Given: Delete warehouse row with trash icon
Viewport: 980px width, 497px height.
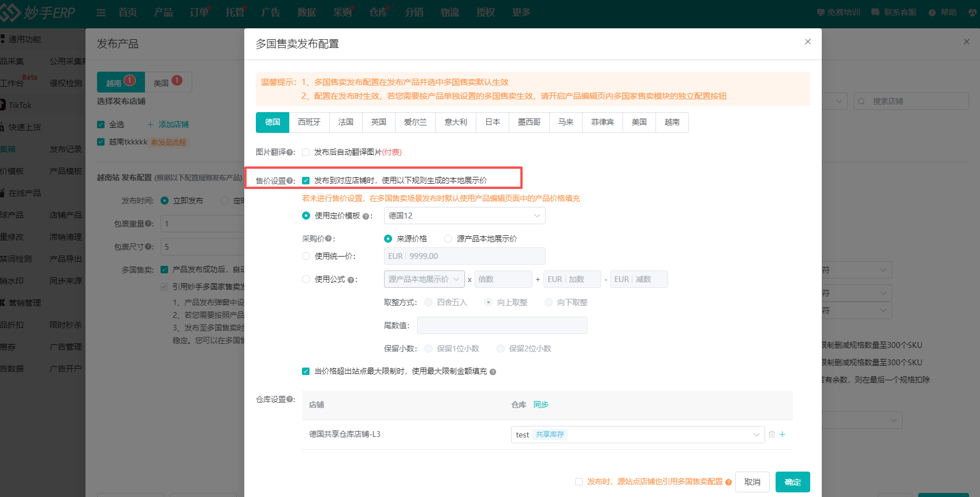Looking at the screenshot, I should (x=772, y=435).
